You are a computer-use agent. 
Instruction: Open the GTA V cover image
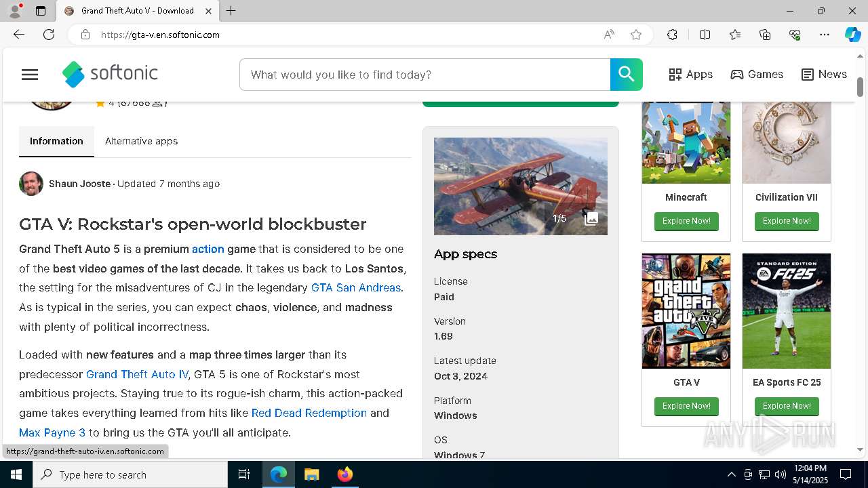[x=686, y=311]
